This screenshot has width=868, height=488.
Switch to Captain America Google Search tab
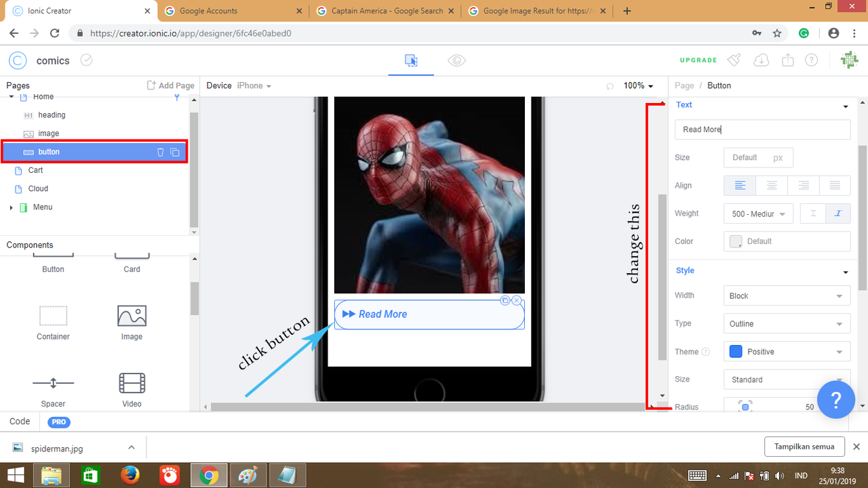tap(385, 11)
